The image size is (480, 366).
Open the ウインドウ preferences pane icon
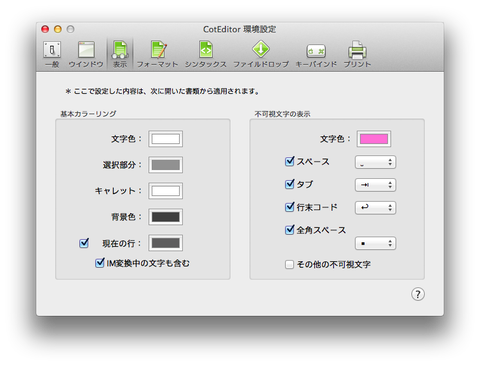[86, 54]
